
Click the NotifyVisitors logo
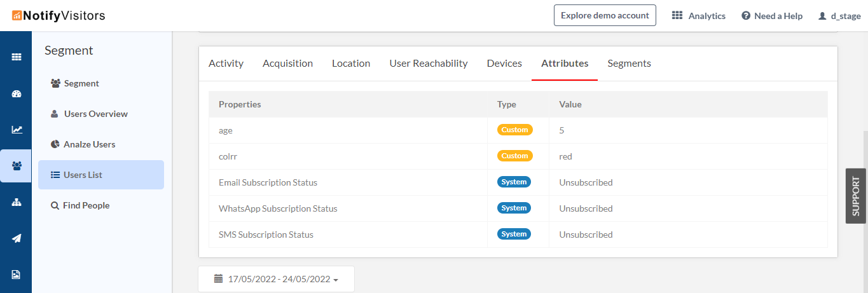(x=59, y=16)
